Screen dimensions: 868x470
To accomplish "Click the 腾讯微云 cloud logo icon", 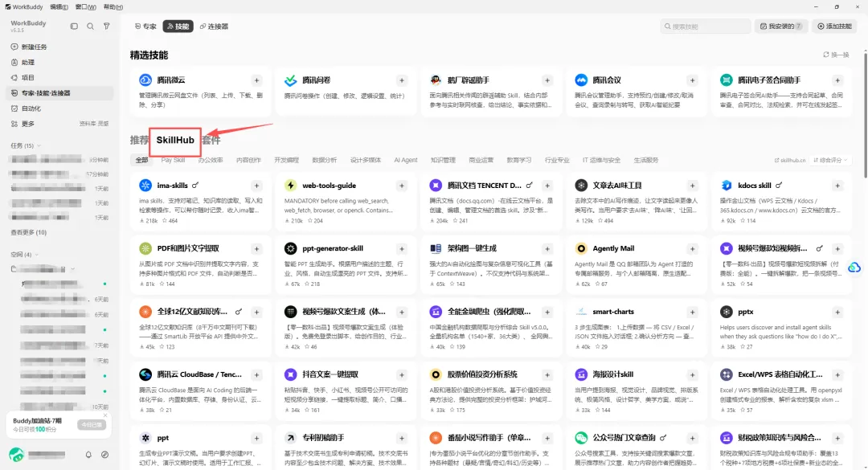I will 145,80.
